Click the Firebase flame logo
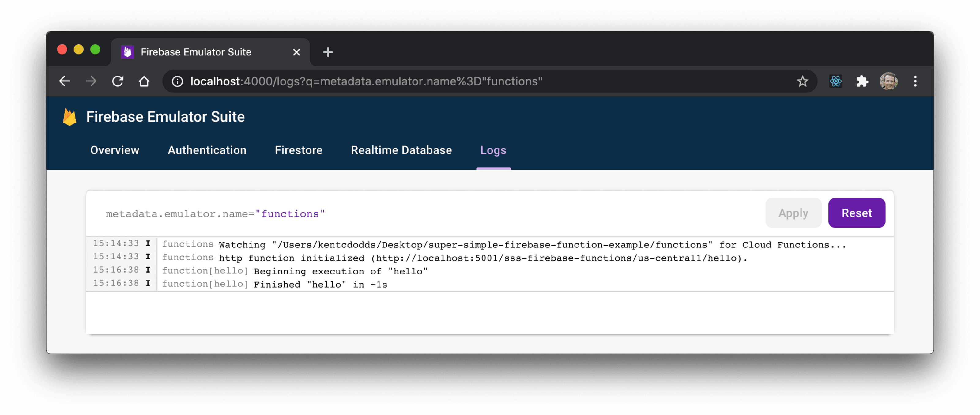The image size is (980, 415). tap(70, 117)
